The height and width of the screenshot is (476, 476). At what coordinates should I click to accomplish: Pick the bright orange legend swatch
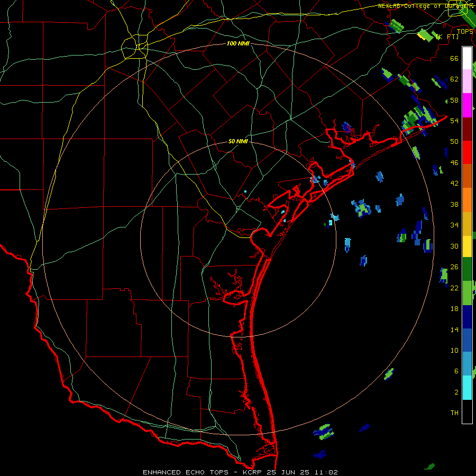tap(467, 200)
